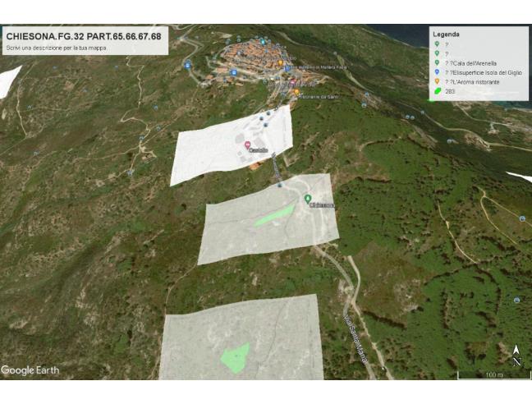
Task: Select the green polygon in the bottom overlay
Action: (236, 357)
